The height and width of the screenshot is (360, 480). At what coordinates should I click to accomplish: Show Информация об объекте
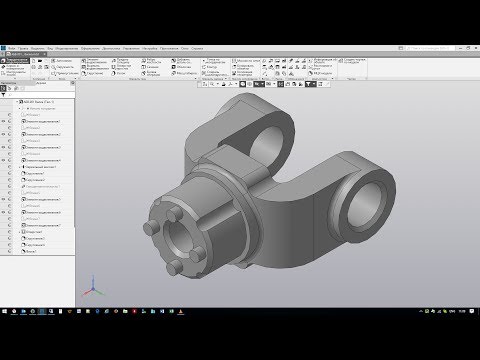click(x=323, y=61)
